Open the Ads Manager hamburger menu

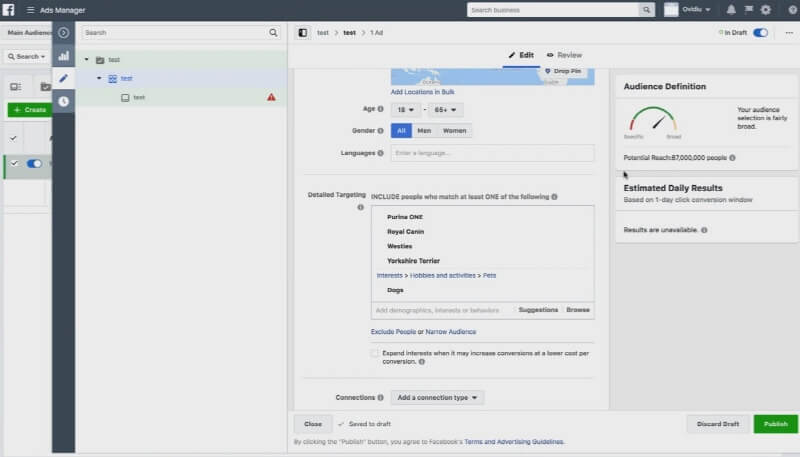[31, 10]
